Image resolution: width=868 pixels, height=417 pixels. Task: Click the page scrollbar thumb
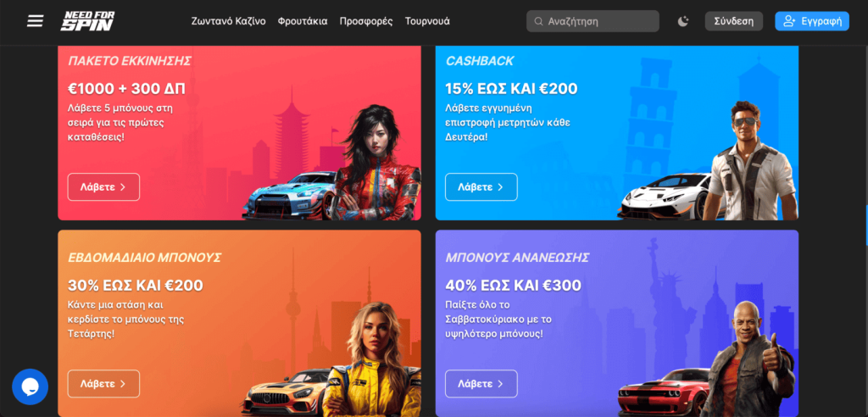(866, 225)
